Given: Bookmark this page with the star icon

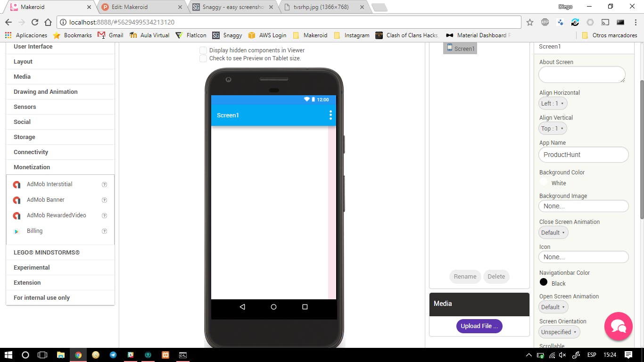Looking at the screenshot, I should 530,22.
